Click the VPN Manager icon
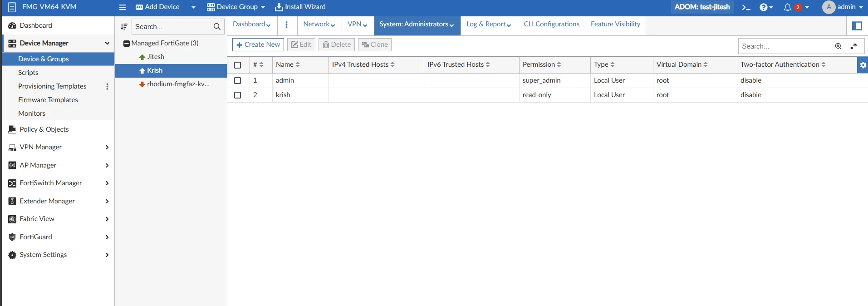 [12, 148]
